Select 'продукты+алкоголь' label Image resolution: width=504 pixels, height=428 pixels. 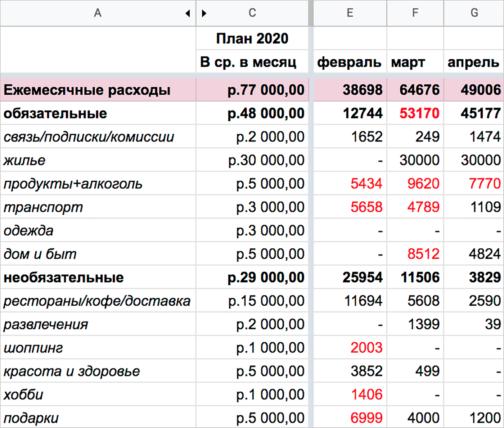(x=73, y=184)
